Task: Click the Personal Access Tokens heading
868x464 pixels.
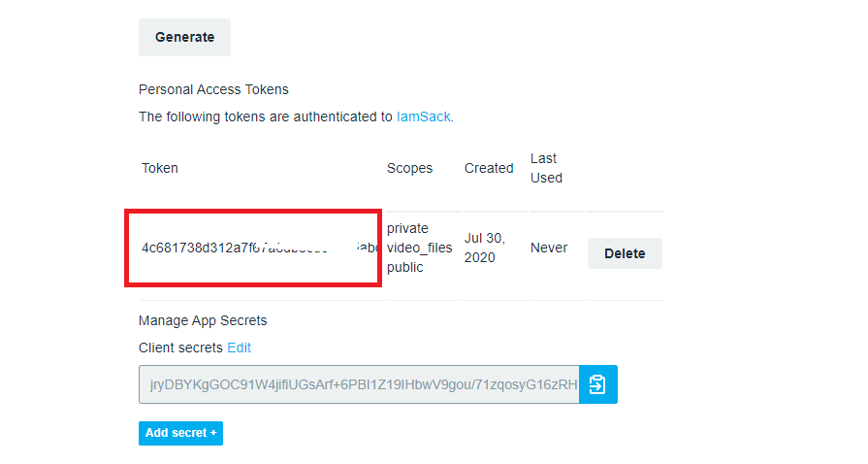Action: click(213, 89)
